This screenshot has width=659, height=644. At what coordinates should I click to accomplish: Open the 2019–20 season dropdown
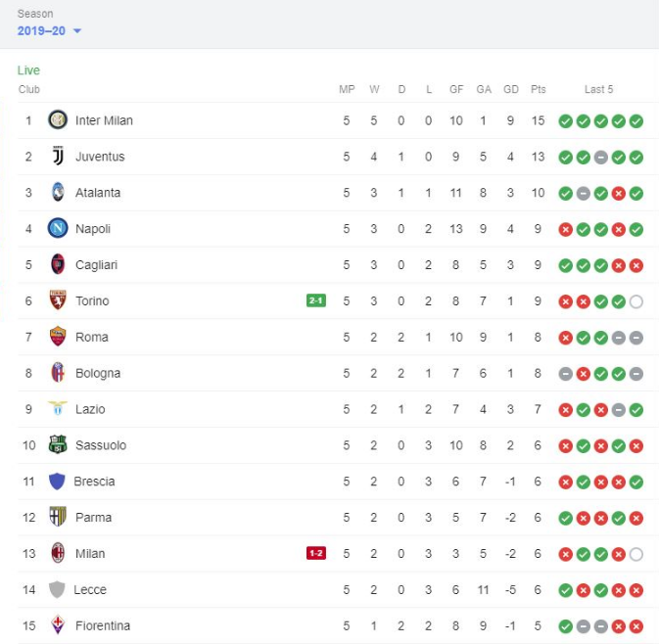coord(49,31)
